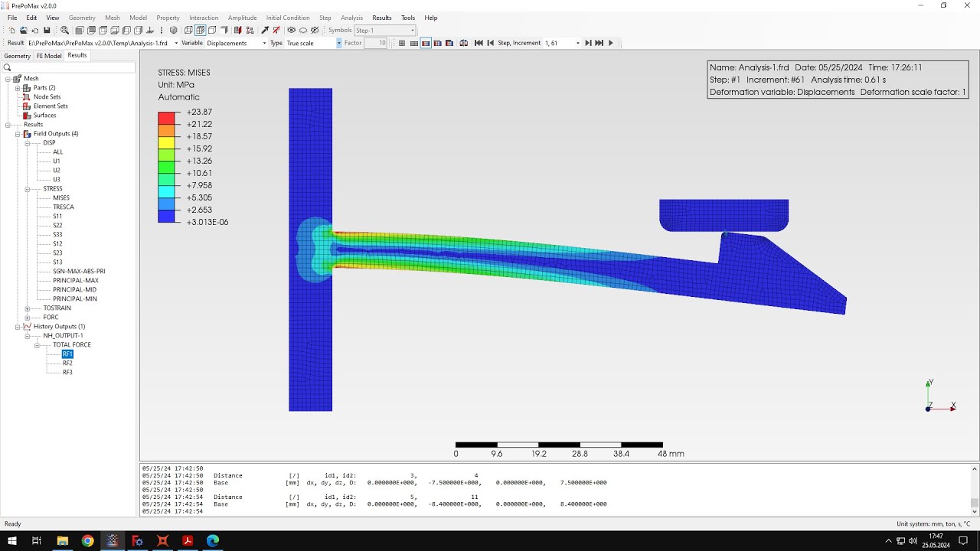Open the Tools menu
Screen dimensions: 980x551
408,18
